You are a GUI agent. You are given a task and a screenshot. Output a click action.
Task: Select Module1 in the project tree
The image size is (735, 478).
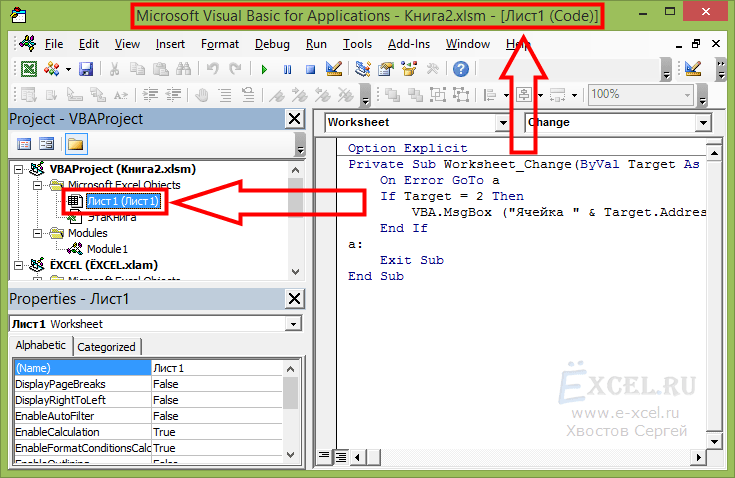pyautogui.click(x=107, y=249)
